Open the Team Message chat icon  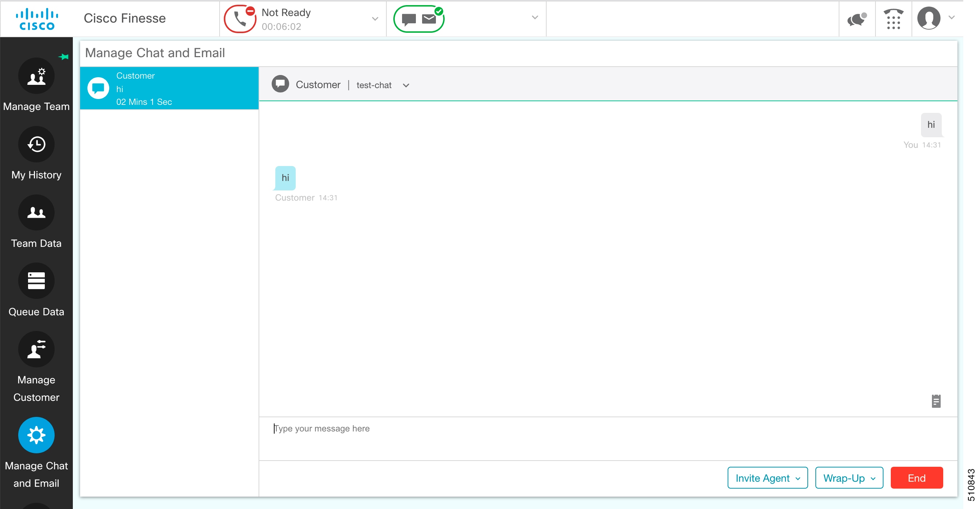tap(857, 19)
